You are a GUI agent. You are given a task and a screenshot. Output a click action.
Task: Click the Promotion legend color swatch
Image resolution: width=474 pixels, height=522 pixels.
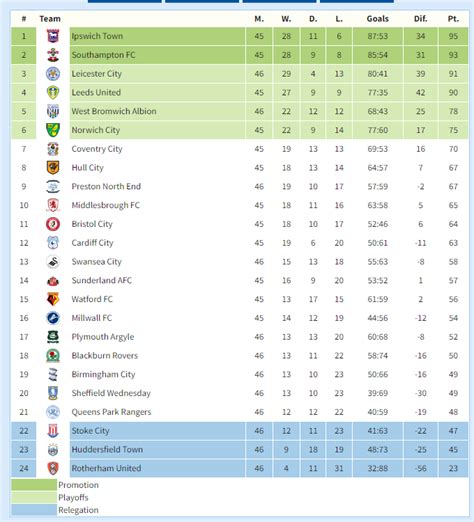(x=34, y=485)
